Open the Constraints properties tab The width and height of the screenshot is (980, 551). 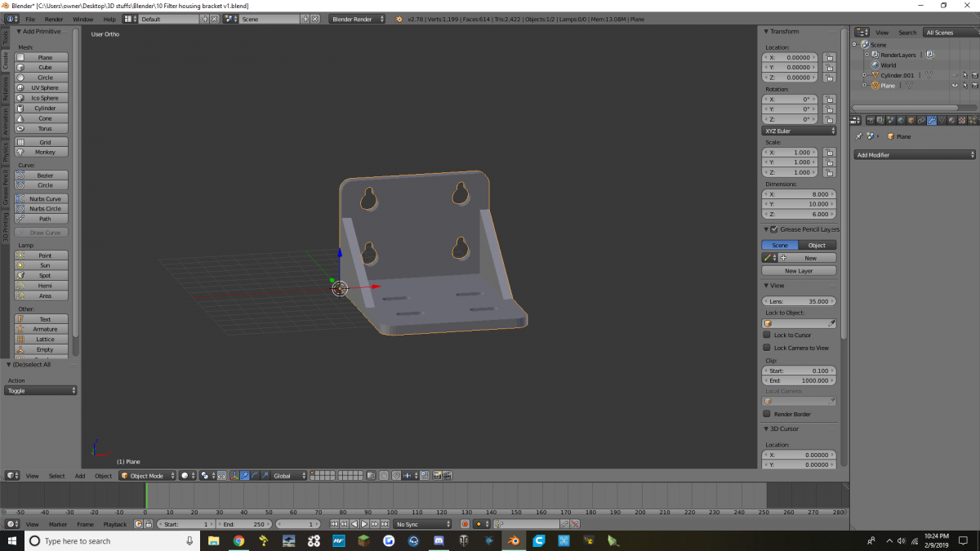(921, 121)
